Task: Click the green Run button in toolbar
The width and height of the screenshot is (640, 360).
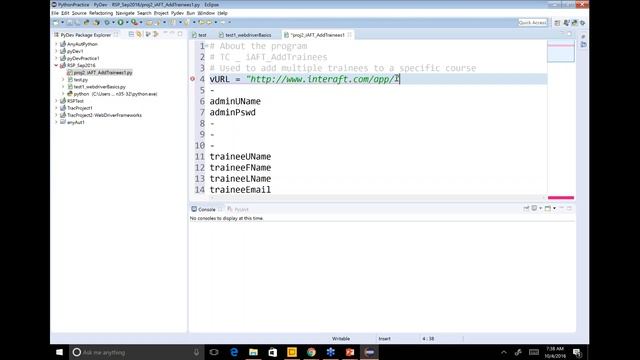Action: [x=120, y=22]
